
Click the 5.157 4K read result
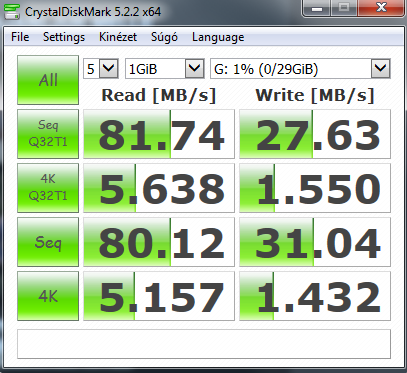tap(159, 296)
